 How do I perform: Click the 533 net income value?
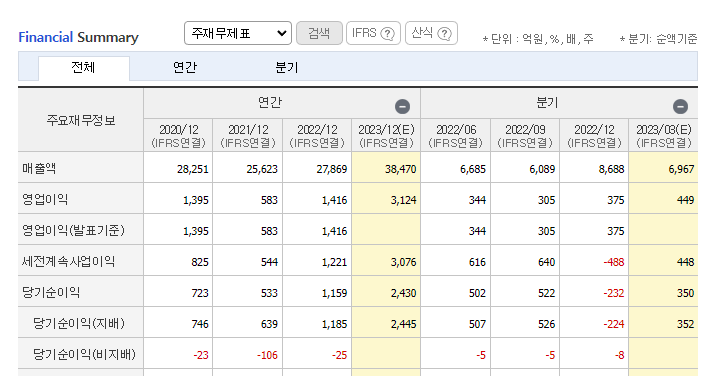tap(269, 293)
